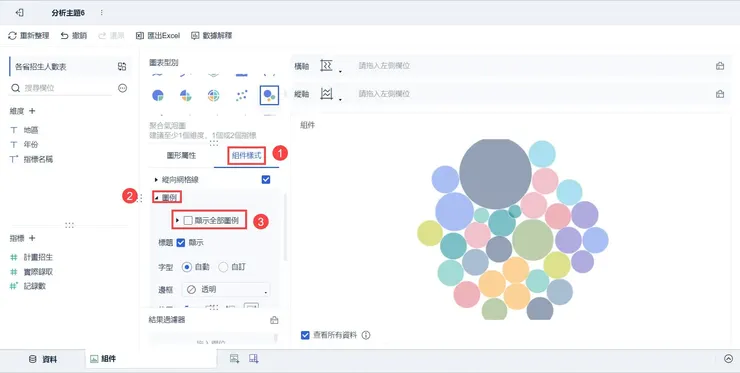Select the 自動 font radio button
Viewport: 740px width, 373px height.
point(187,267)
